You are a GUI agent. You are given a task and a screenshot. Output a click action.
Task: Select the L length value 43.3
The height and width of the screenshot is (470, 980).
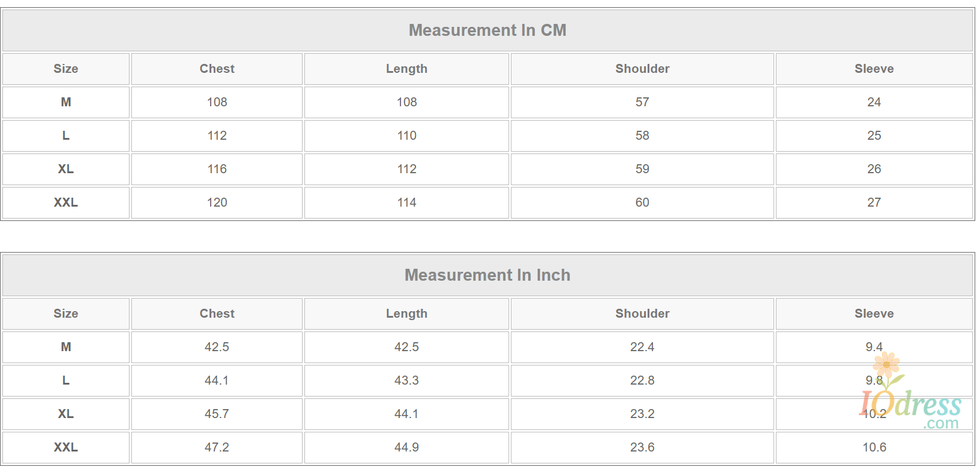pyautogui.click(x=406, y=380)
